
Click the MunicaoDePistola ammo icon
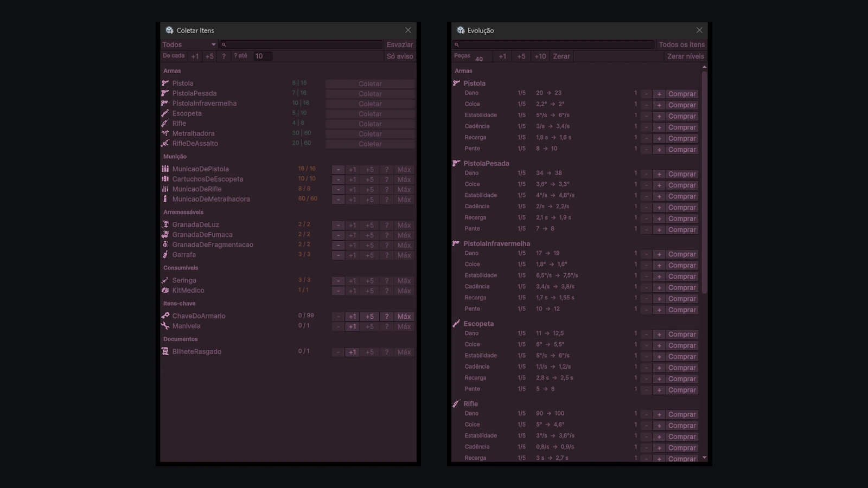pos(165,169)
